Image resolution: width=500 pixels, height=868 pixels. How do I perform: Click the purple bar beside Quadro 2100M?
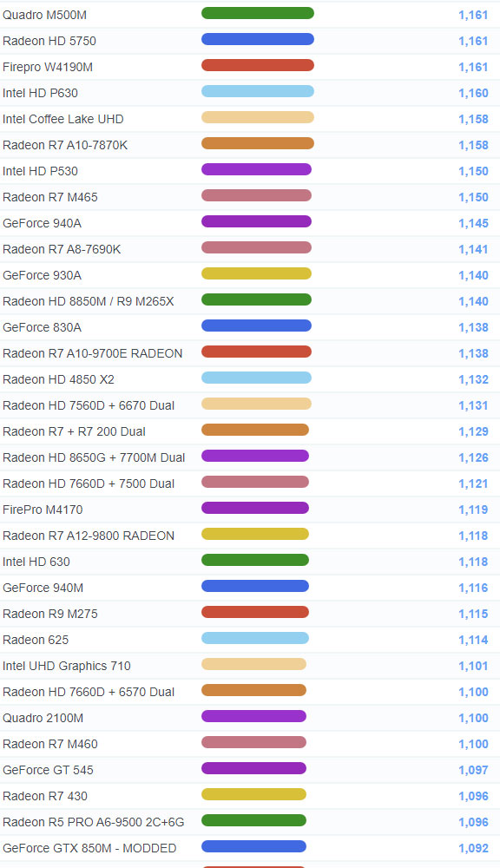point(253,716)
